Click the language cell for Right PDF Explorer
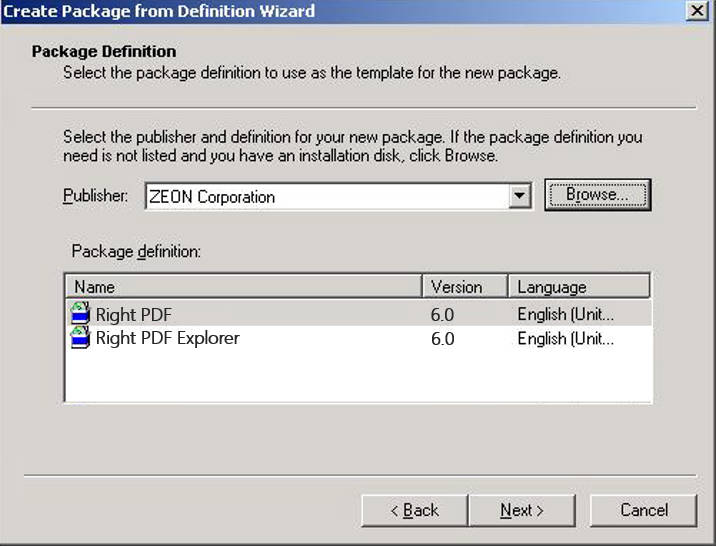This screenshot has width=716, height=547. pyautogui.click(x=565, y=339)
